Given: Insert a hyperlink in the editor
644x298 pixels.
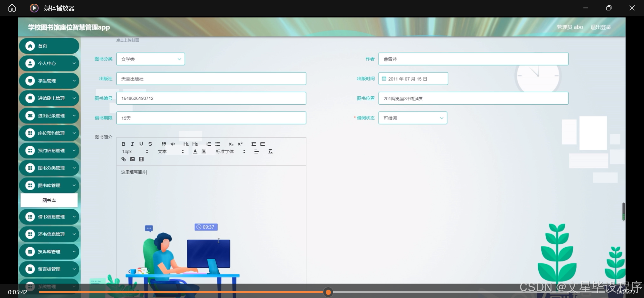Looking at the screenshot, I should click(123, 159).
